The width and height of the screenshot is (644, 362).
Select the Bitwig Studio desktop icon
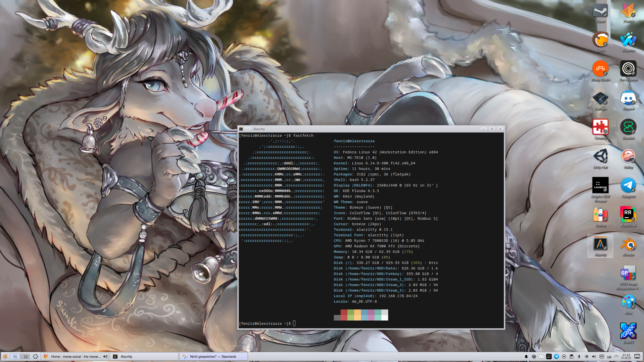(x=600, y=71)
